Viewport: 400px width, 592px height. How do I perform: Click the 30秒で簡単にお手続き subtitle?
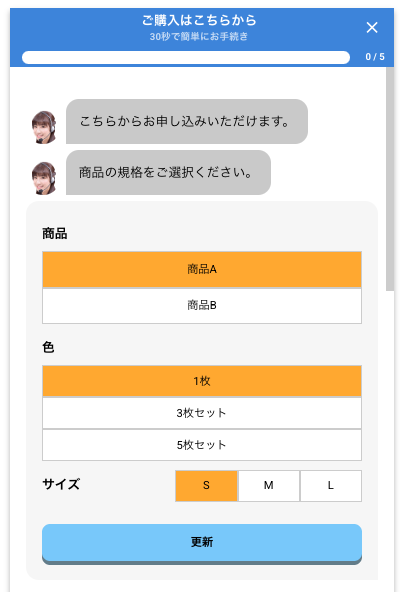click(199, 37)
